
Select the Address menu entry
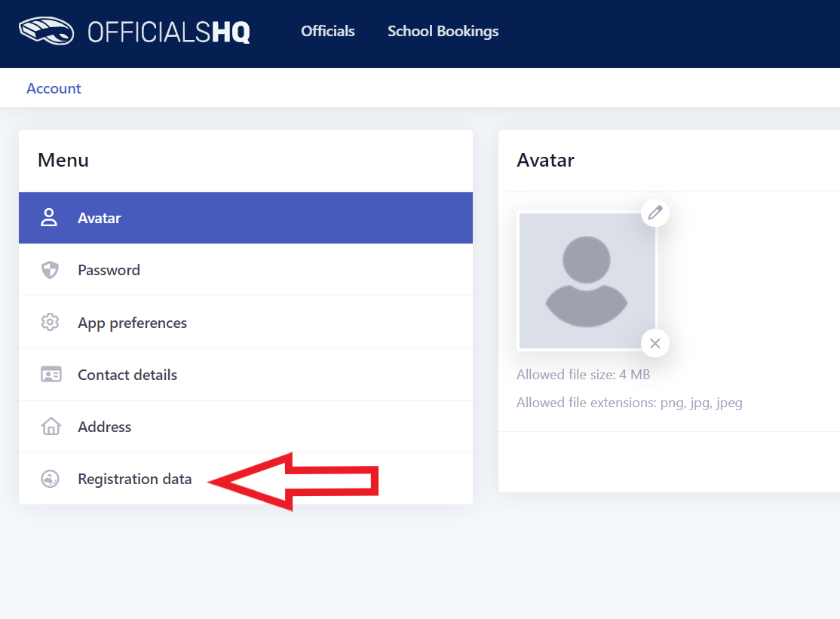tap(246, 427)
